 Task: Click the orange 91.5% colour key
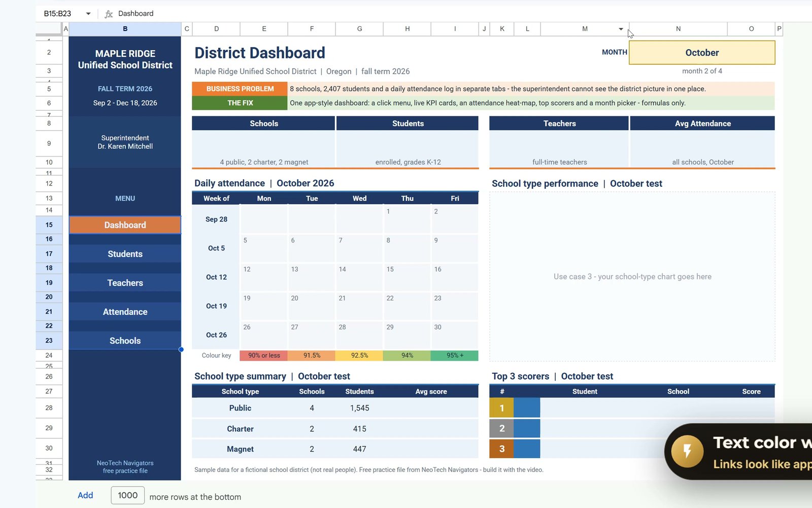pos(312,356)
